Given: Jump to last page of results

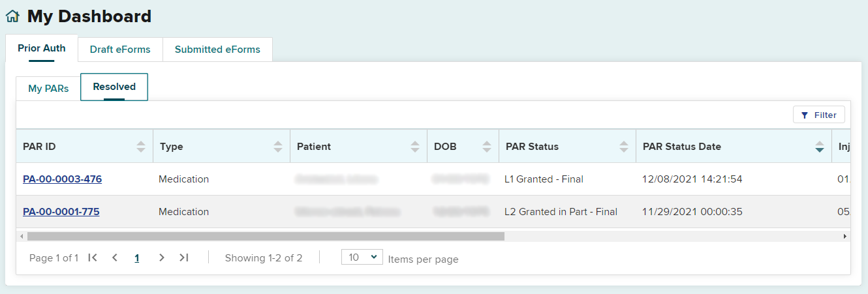Looking at the screenshot, I should 184,258.
